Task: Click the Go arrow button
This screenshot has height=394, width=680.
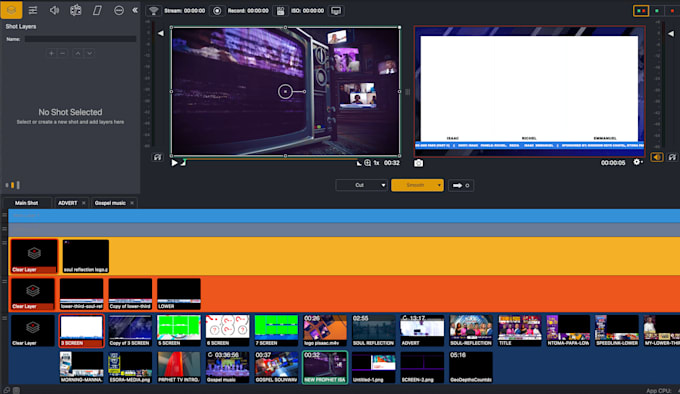Action: click(x=461, y=186)
